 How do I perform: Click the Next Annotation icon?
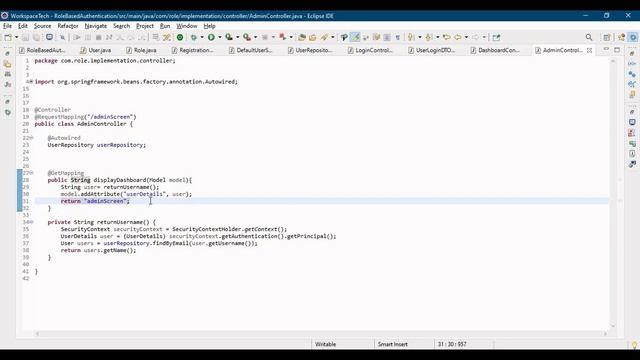(x=411, y=37)
